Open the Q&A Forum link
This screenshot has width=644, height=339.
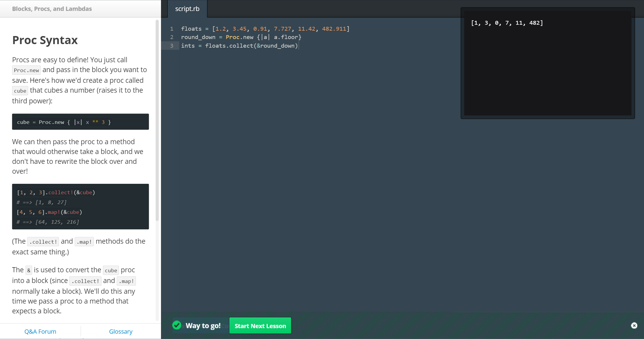(x=40, y=331)
